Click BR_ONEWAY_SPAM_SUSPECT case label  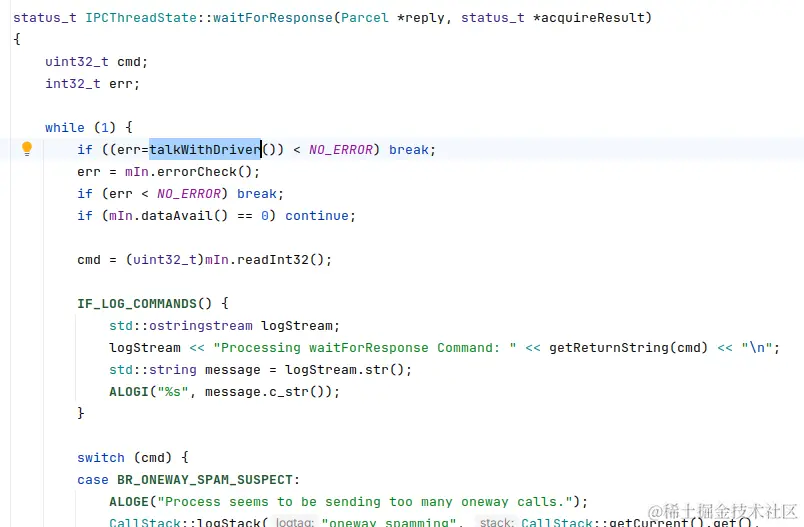(x=205, y=479)
